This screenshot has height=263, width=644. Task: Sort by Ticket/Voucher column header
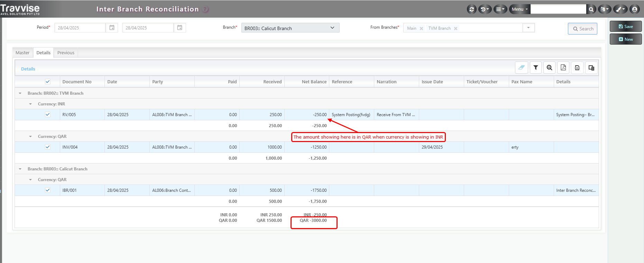(x=486, y=82)
